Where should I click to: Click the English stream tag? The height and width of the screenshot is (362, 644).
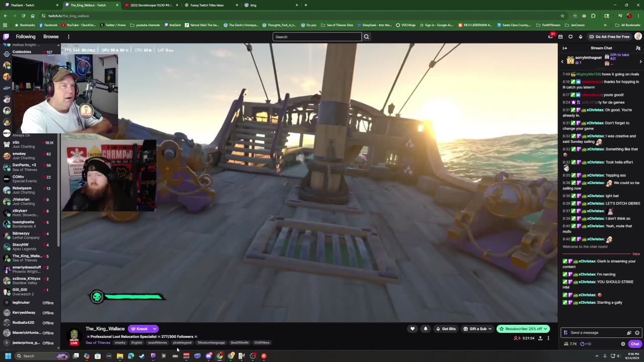(137, 343)
